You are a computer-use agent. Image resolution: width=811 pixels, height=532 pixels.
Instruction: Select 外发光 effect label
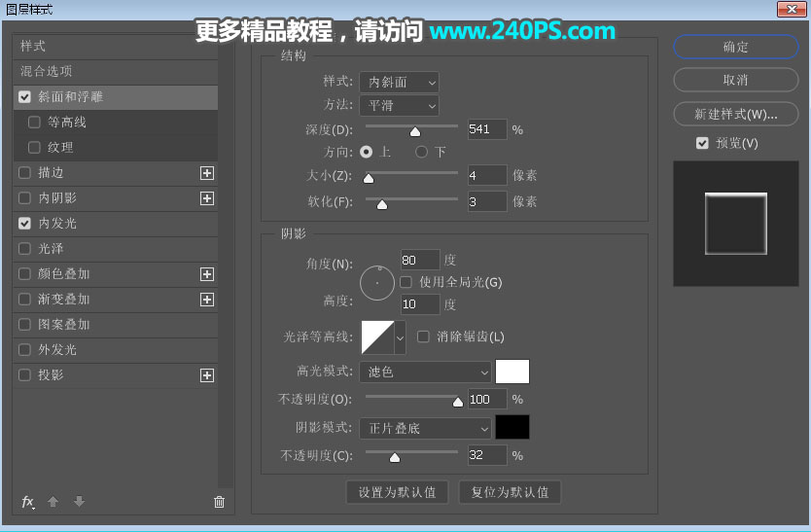pyautogui.click(x=57, y=350)
